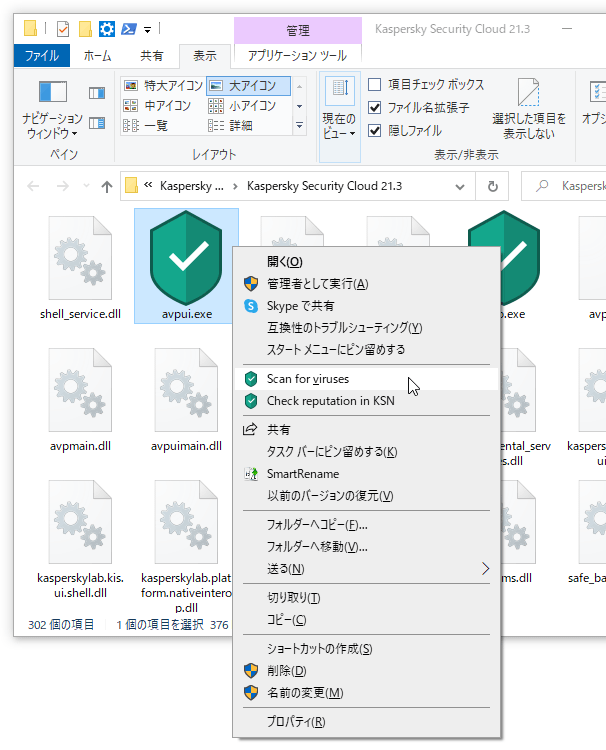Click the up-arrow parent folder button
606x750 pixels.
[107, 186]
